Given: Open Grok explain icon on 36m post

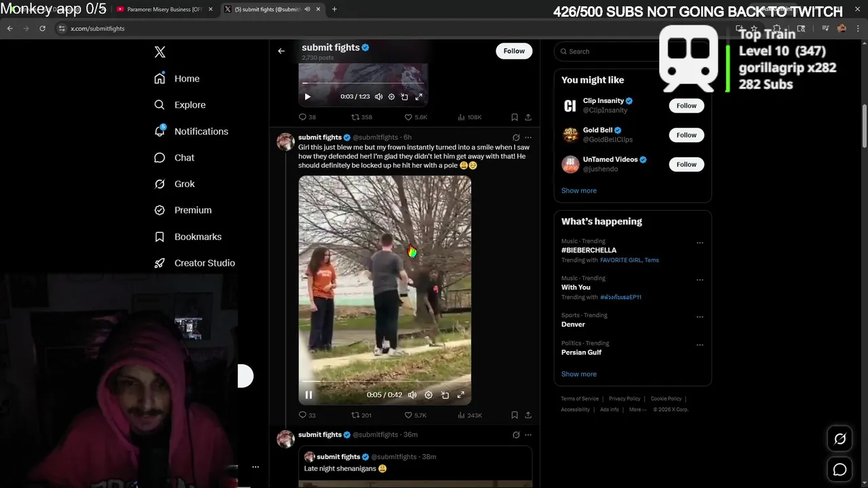Looking at the screenshot, I should point(516,434).
